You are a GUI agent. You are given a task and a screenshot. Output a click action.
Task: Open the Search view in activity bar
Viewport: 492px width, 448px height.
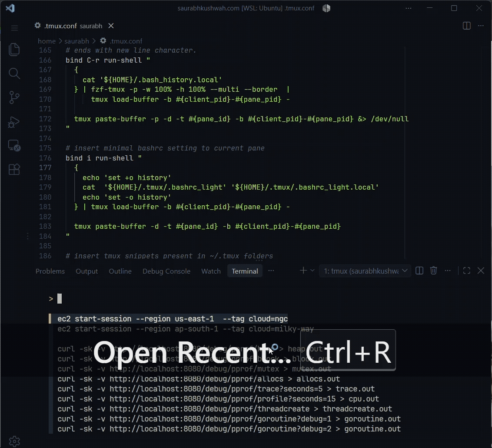pos(14,74)
